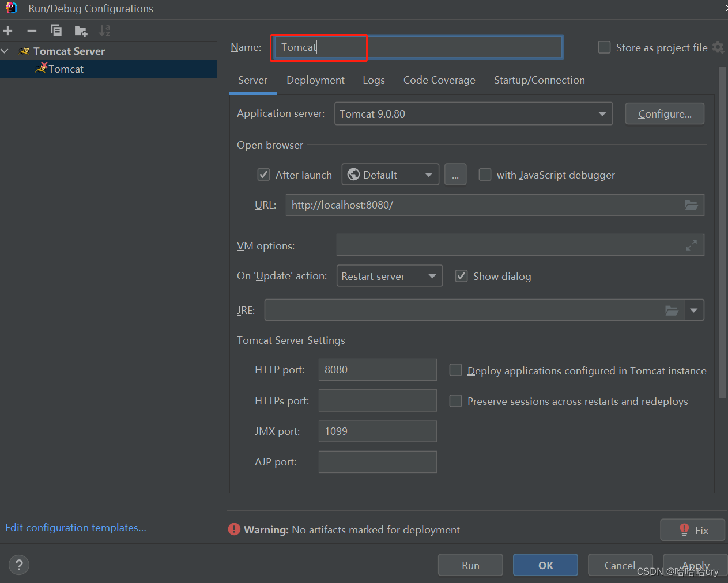The height and width of the screenshot is (583, 728).
Task: Switch to the Server tab
Action: coord(252,80)
